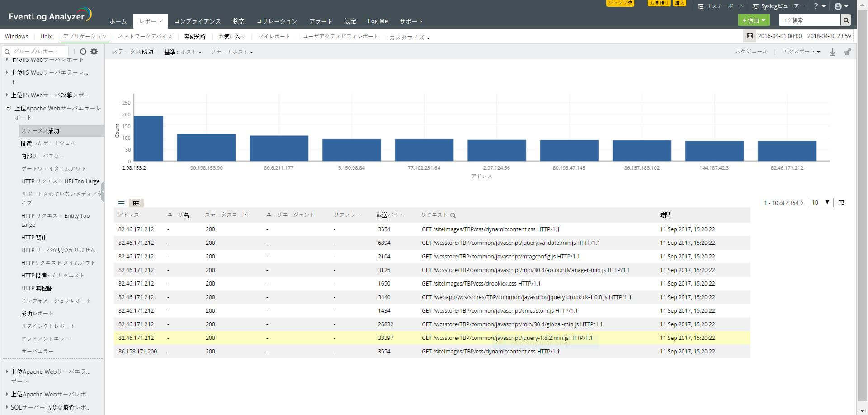Viewport: 868px width, 415px height.
Task: Switch to the Unix sub-tab
Action: click(x=46, y=36)
